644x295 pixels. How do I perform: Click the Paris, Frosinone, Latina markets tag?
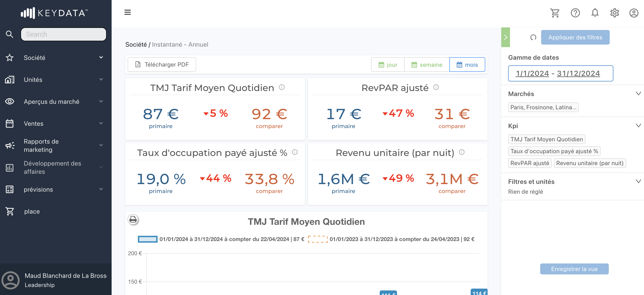(543, 107)
